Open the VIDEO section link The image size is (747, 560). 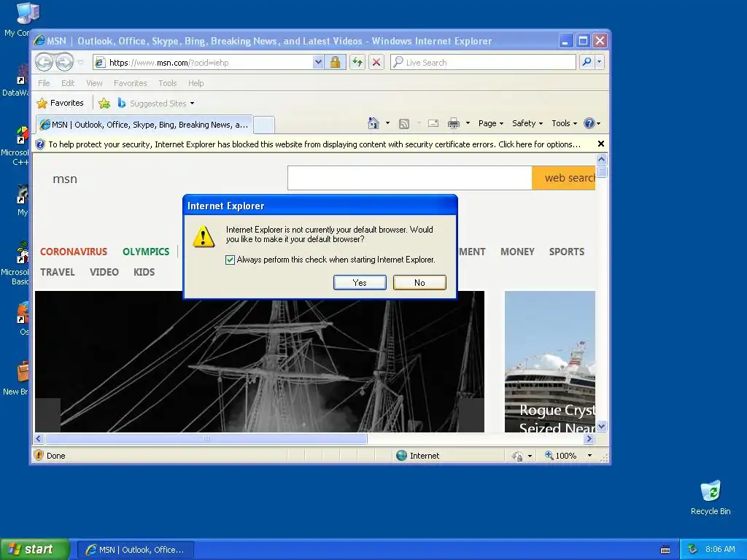[104, 272]
